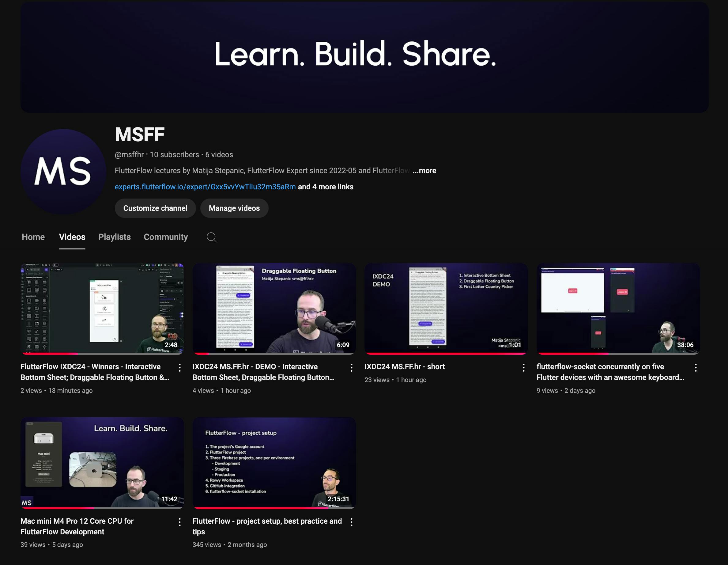Open options menu for IXDC24 MS.FF.hr DEMO video
This screenshot has height=565, width=728.
pos(352,368)
